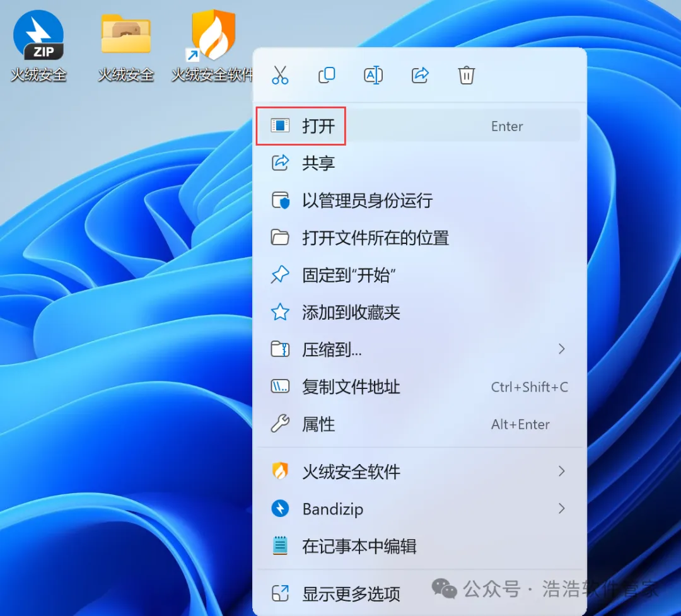Click the pin icon beside 固定到"开始"
This screenshot has width=681, height=616.
click(280, 274)
